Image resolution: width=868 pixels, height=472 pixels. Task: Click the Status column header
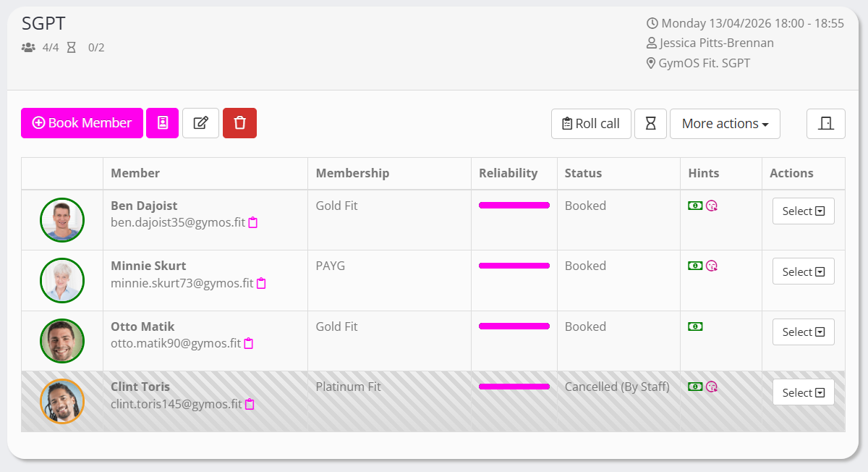583,173
